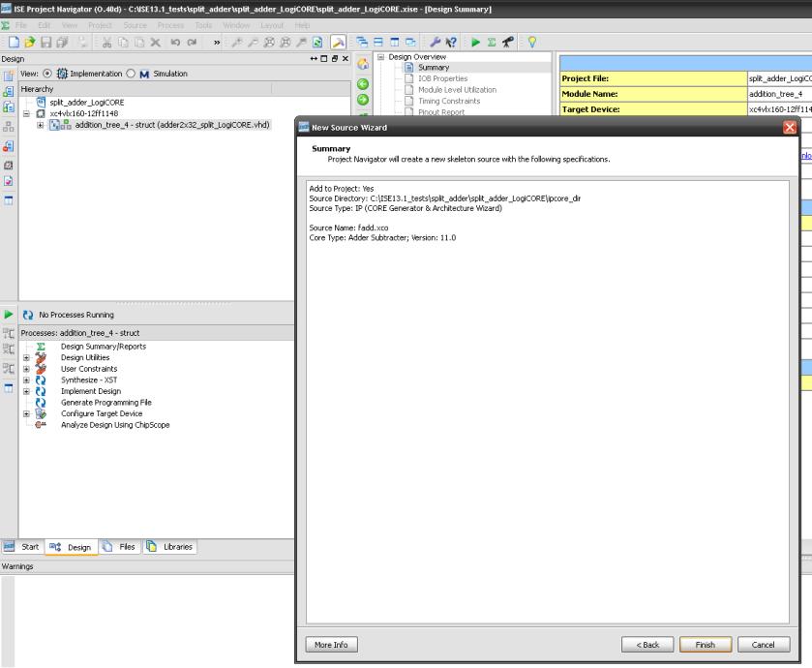812x668 pixels.
Task: Click the Redo arrow icon
Action: pyautogui.click(x=193, y=42)
